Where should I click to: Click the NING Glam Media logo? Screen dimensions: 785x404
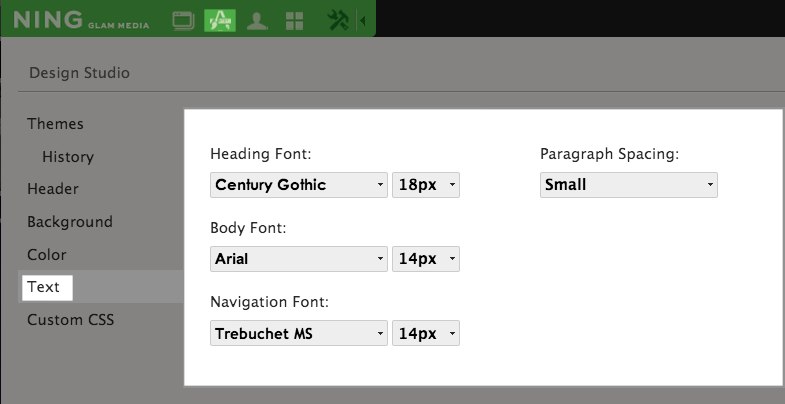pos(81,21)
